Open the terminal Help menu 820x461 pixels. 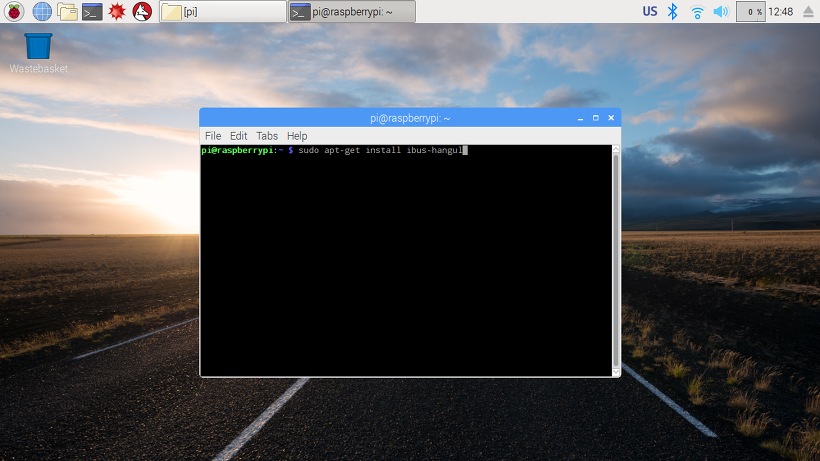pyautogui.click(x=297, y=136)
